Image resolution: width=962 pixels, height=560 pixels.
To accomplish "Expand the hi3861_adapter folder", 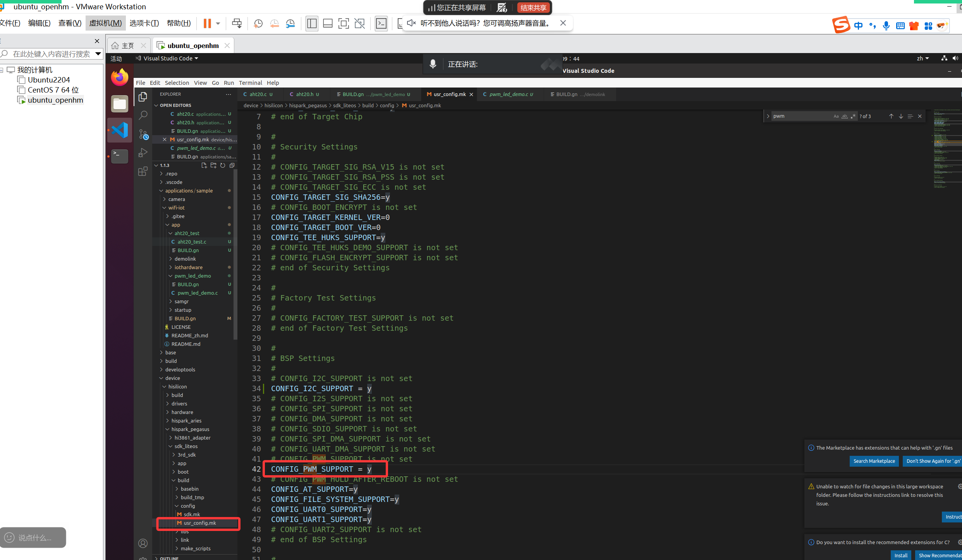I will click(x=192, y=438).
